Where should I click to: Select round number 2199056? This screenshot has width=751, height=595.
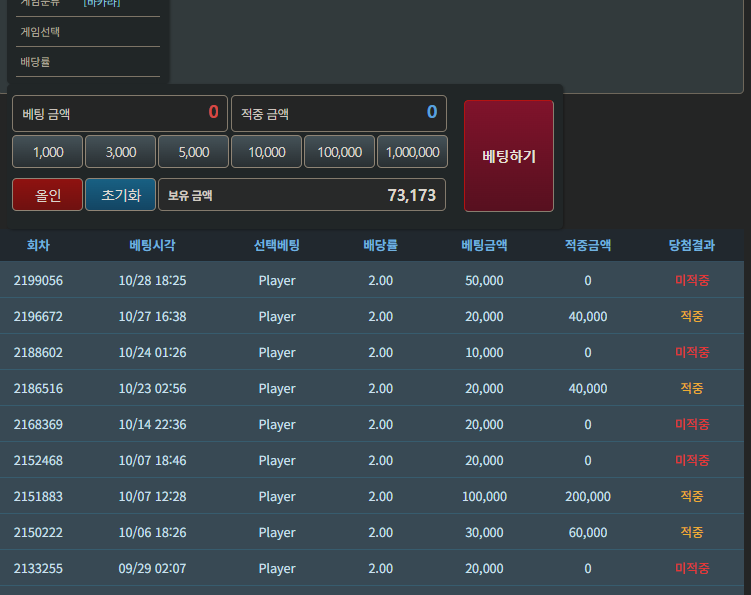point(38,280)
